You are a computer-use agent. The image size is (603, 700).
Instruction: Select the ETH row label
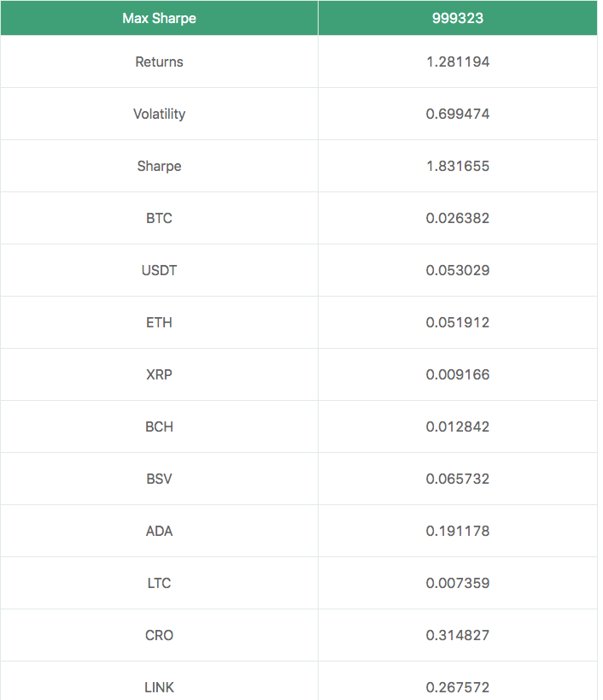click(x=159, y=322)
